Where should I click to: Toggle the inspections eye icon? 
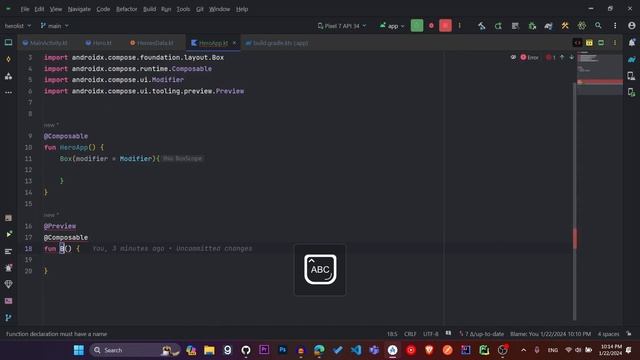[513, 58]
